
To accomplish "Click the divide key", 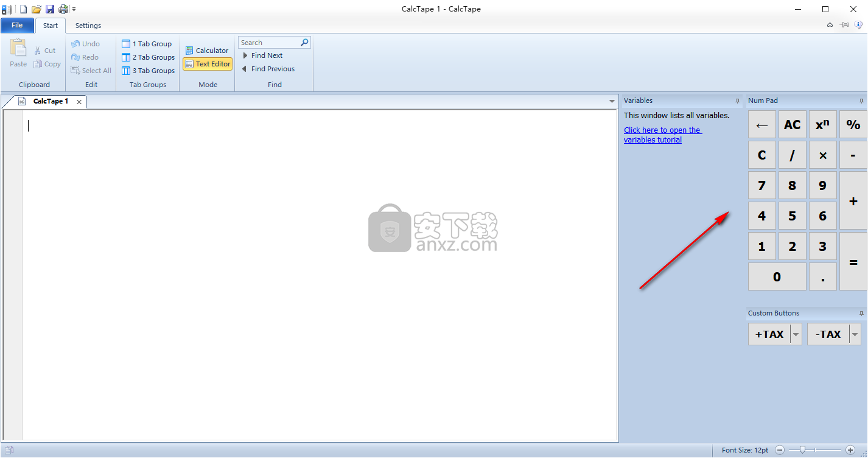I will 792,155.
